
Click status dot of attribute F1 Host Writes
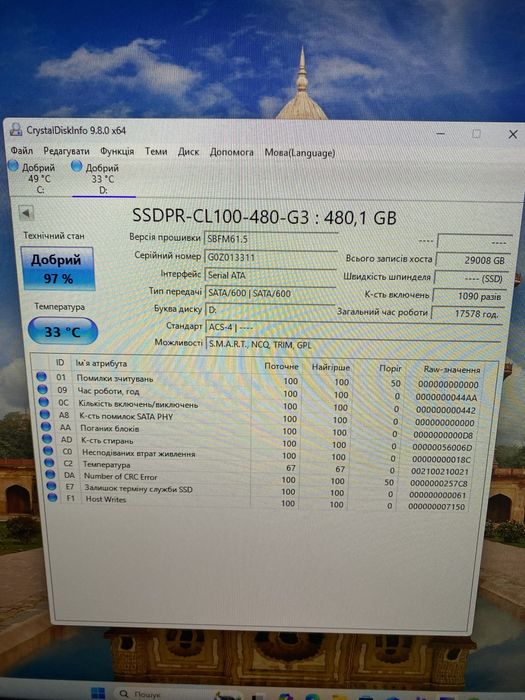pyautogui.click(x=52, y=497)
